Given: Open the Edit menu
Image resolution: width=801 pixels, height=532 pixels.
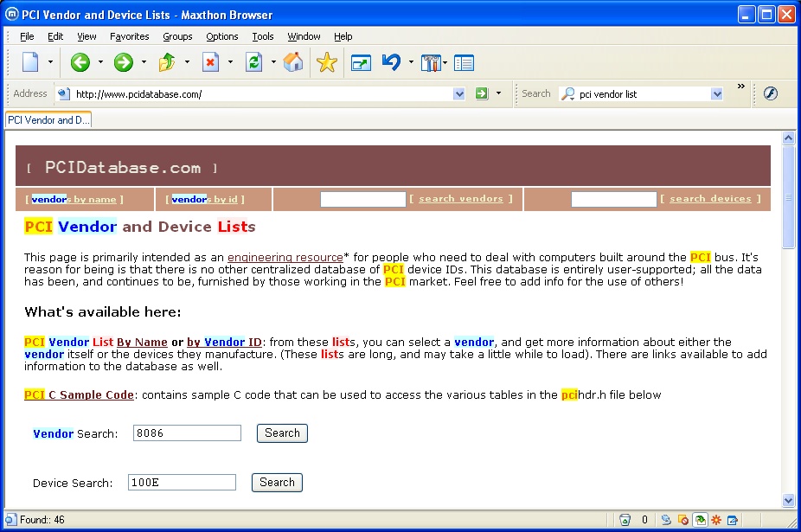Looking at the screenshot, I should tap(55, 36).
